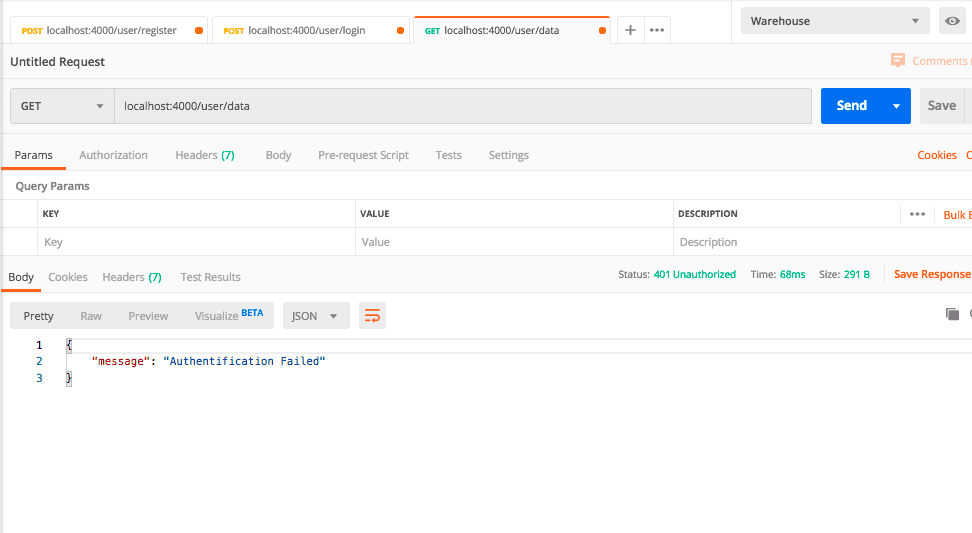
Task: Expand the Send button arrow options
Action: point(896,106)
